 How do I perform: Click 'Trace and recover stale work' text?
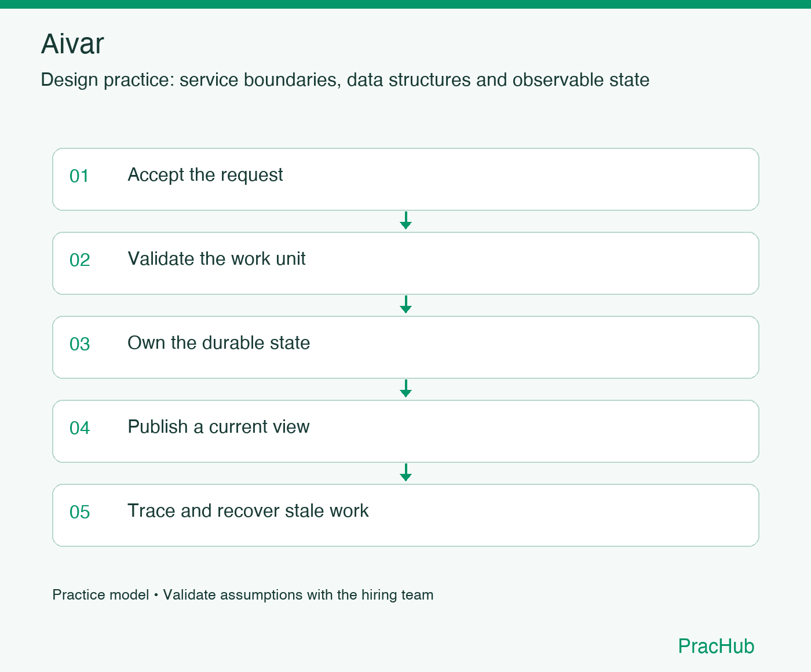248,511
